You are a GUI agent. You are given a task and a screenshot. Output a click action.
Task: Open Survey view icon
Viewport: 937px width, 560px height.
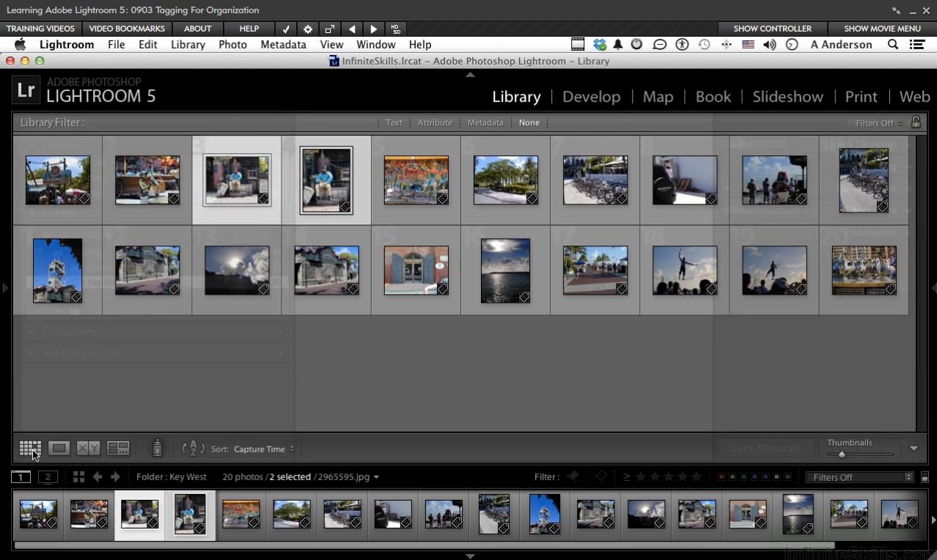point(118,448)
